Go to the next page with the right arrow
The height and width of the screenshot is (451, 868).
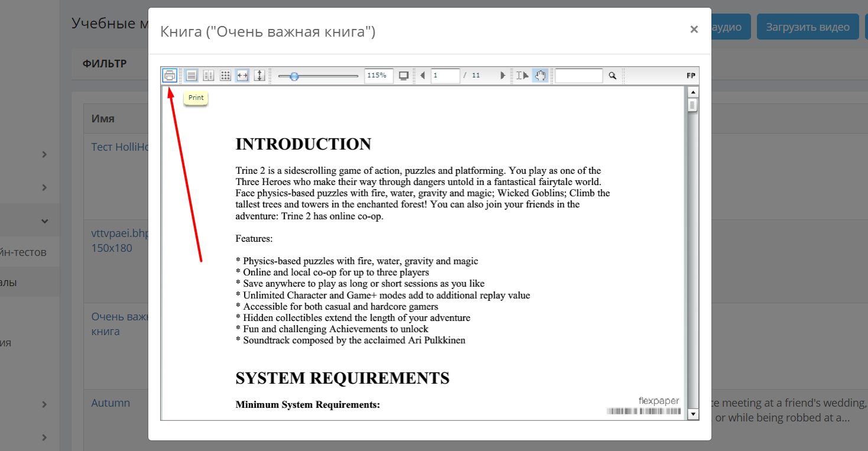point(503,76)
